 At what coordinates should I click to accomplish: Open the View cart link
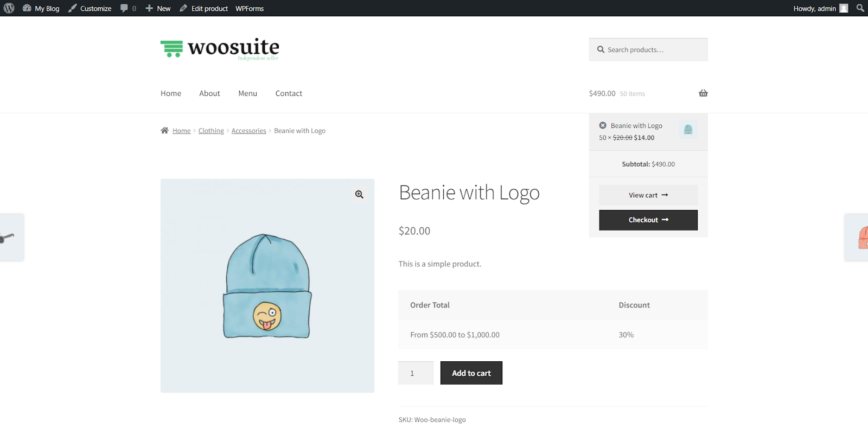tap(648, 195)
